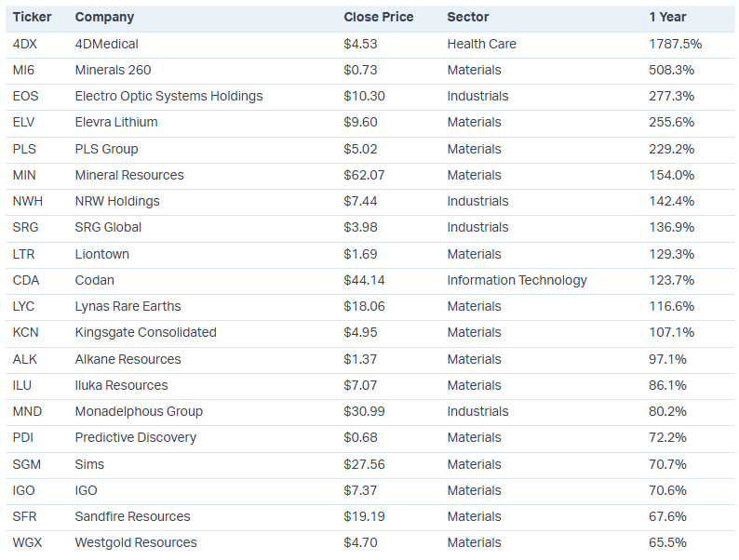Select the ILU ticker cell
This screenshot has height=560, width=739.
coord(22,385)
